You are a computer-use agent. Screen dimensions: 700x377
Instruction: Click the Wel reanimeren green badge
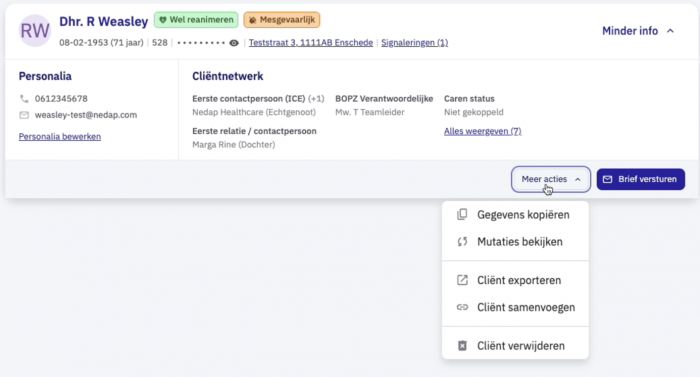[x=196, y=20]
